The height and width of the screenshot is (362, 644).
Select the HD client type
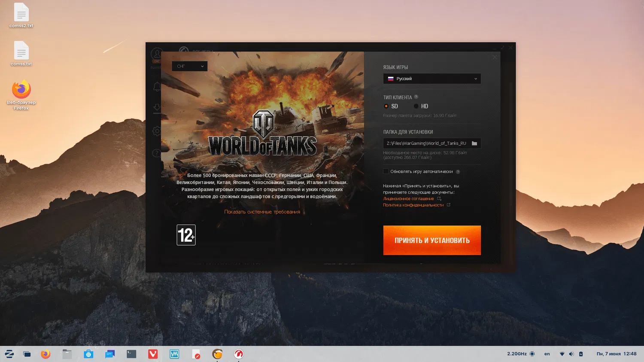[421, 106]
